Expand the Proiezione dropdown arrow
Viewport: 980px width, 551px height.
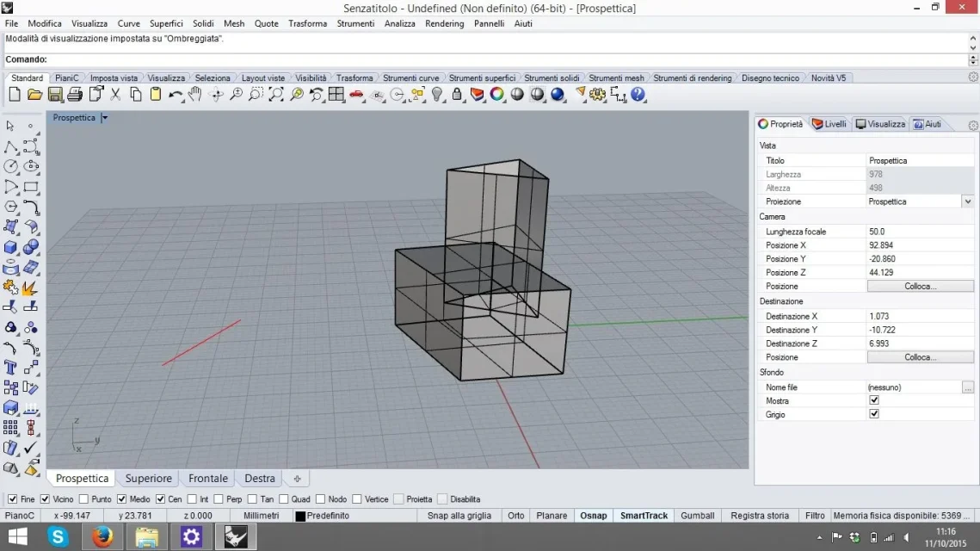coord(967,201)
